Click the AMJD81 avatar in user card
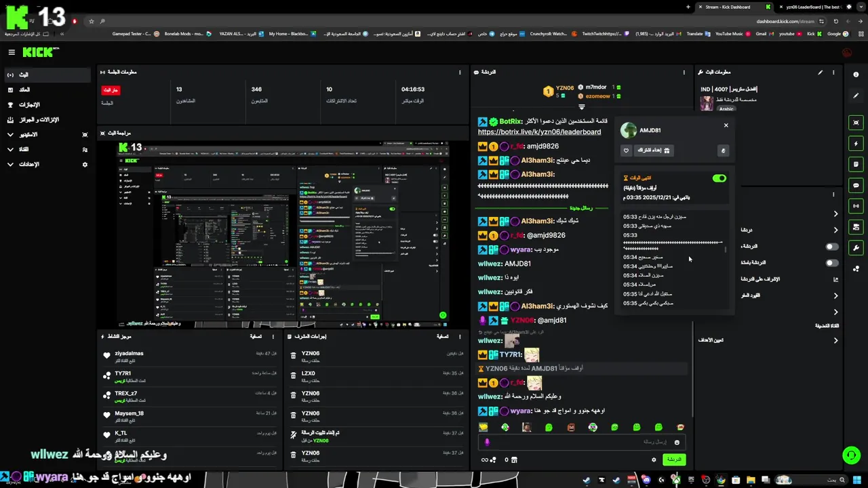Screen dimensions: 868x488 tap(629, 130)
